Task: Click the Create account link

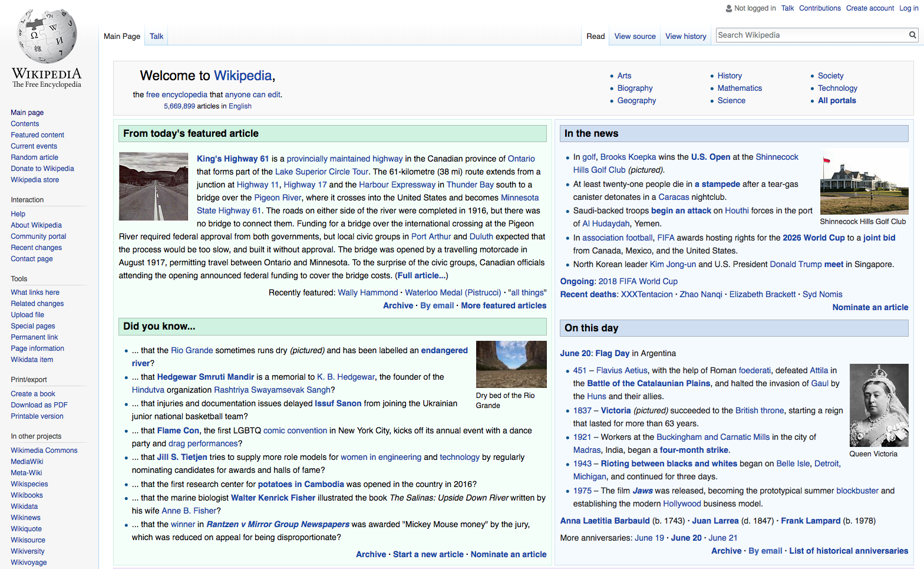Action: (x=870, y=8)
